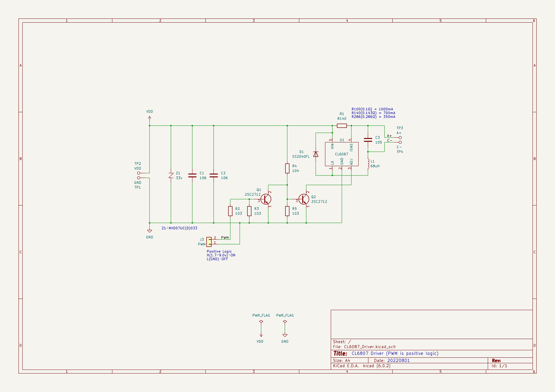This screenshot has height=392, width=555.
Task: Select the C3 capacitor symbol
Action: pos(368,140)
